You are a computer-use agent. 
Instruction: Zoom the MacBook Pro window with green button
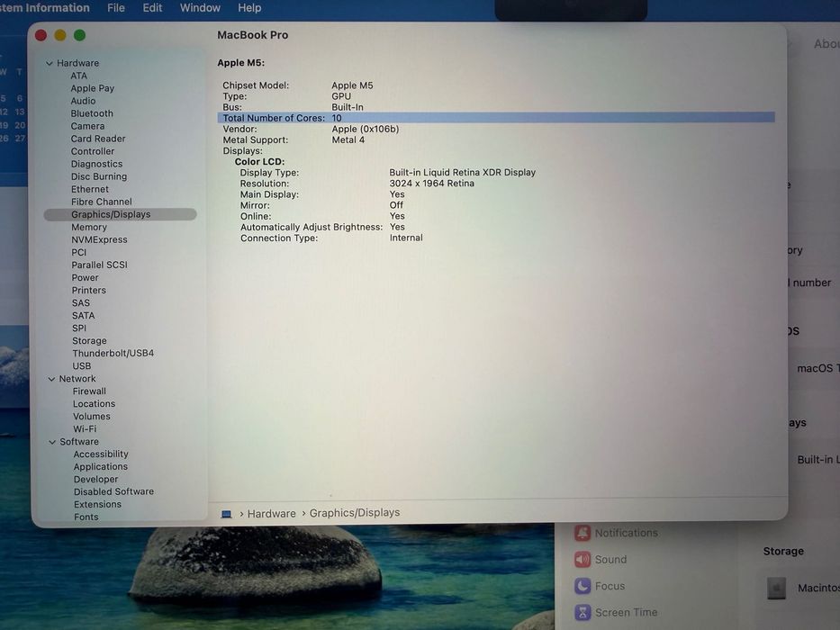click(80, 35)
